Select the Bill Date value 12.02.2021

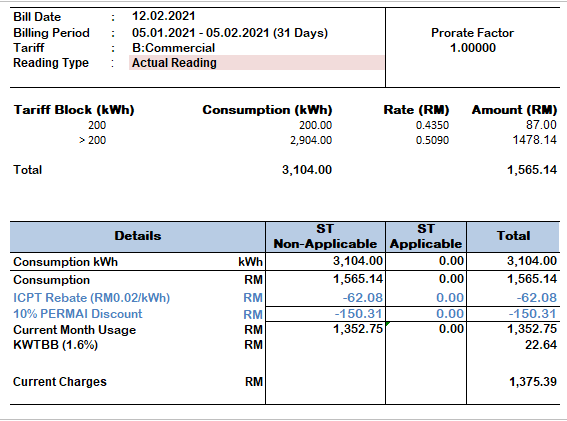coord(163,16)
